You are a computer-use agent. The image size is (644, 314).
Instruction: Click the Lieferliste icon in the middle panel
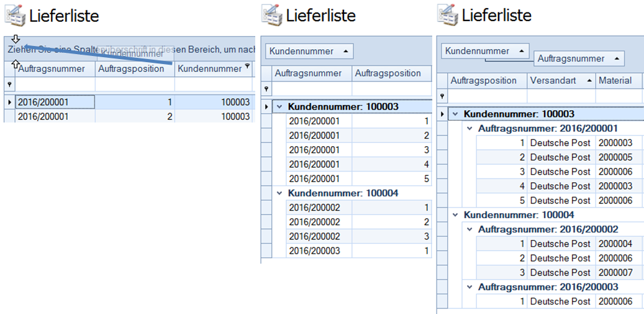point(271,15)
